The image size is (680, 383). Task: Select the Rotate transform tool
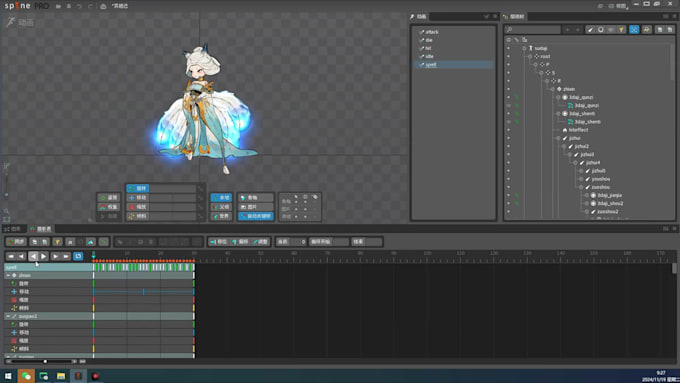pyautogui.click(x=138, y=188)
